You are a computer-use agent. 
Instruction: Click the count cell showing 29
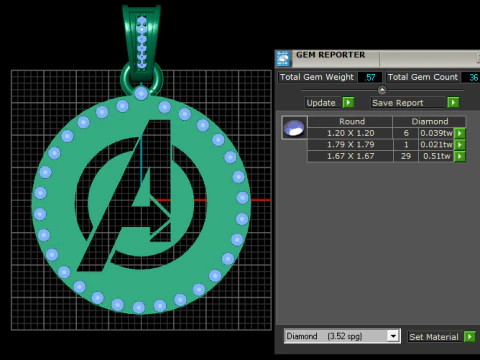click(x=406, y=156)
